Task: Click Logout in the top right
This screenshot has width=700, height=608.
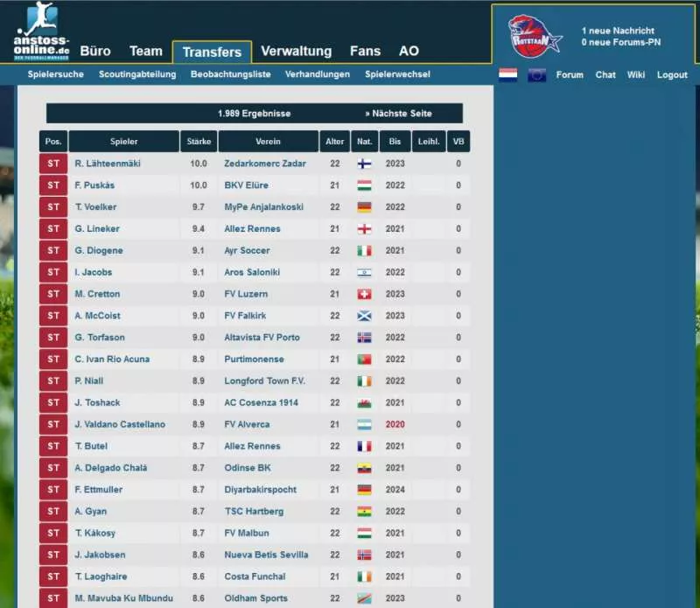Action: (x=672, y=75)
